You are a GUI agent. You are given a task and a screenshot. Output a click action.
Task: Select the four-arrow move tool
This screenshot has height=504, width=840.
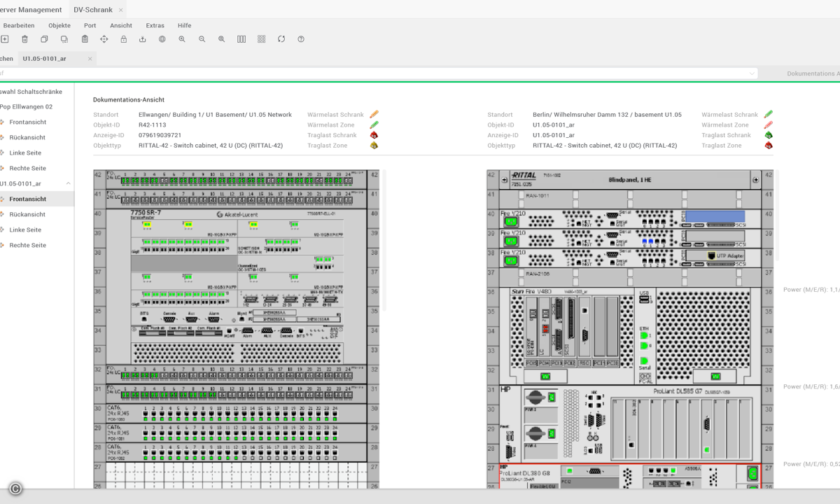104,39
